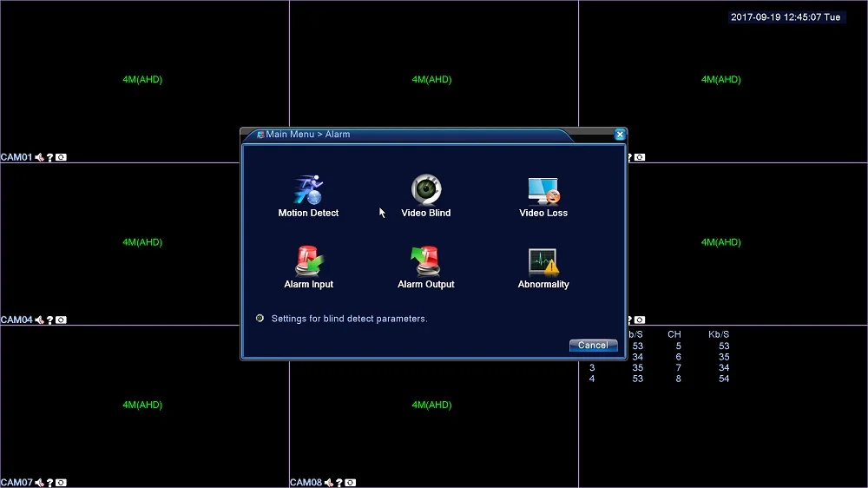Open Motion Detect settings
The width and height of the screenshot is (868, 488).
tap(308, 196)
